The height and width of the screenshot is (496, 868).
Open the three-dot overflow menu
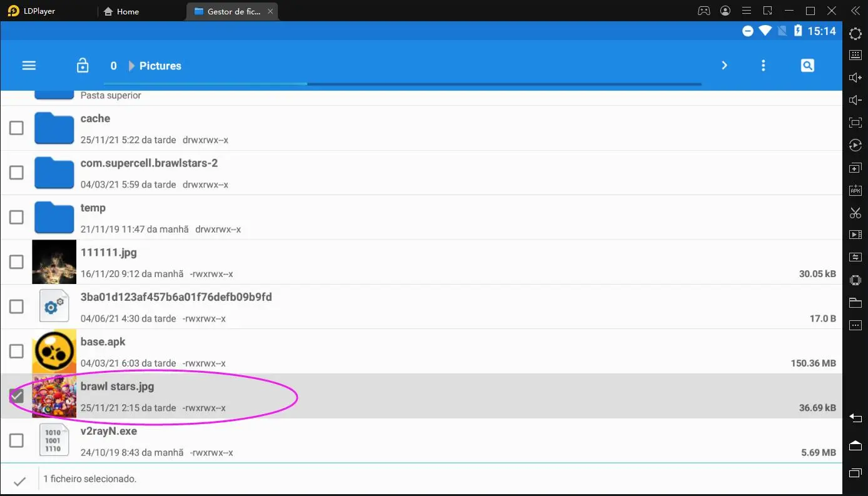(x=763, y=65)
